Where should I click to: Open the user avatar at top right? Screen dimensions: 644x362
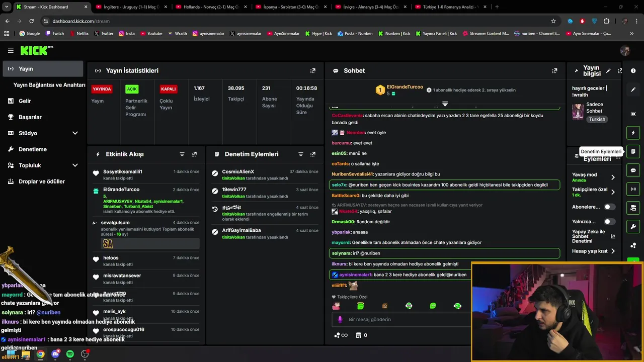[x=625, y=51]
